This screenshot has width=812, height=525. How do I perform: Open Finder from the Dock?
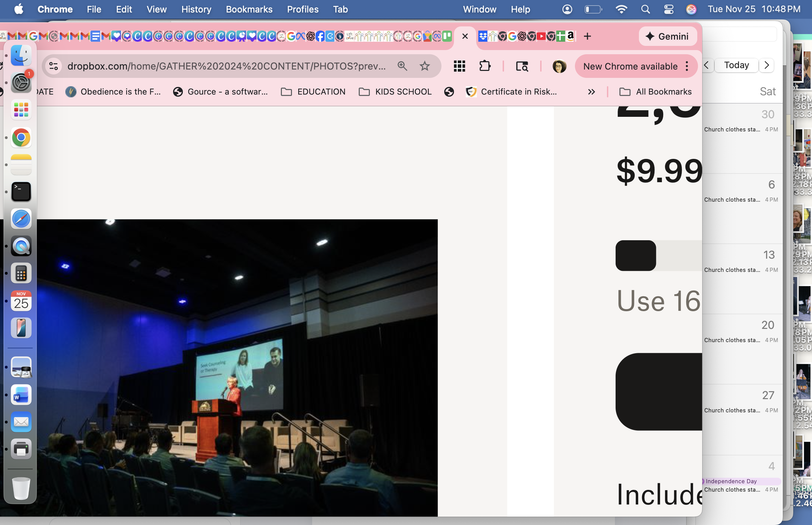point(21,56)
